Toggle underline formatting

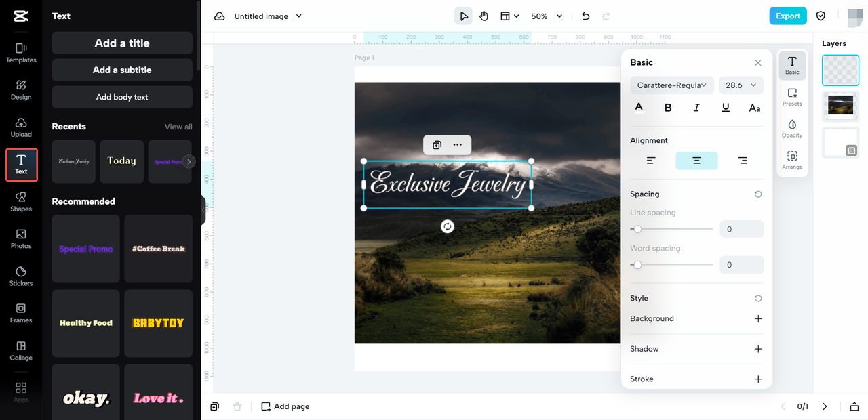click(x=726, y=107)
